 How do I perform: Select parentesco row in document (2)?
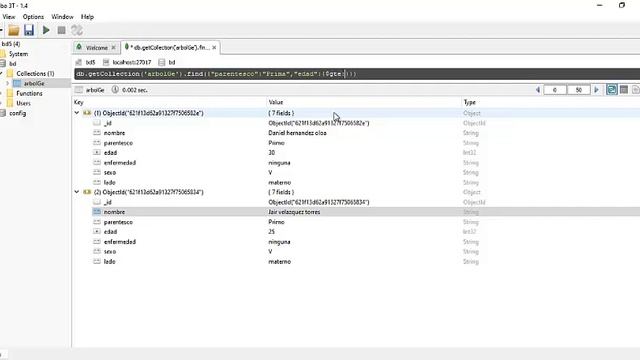(x=357, y=222)
